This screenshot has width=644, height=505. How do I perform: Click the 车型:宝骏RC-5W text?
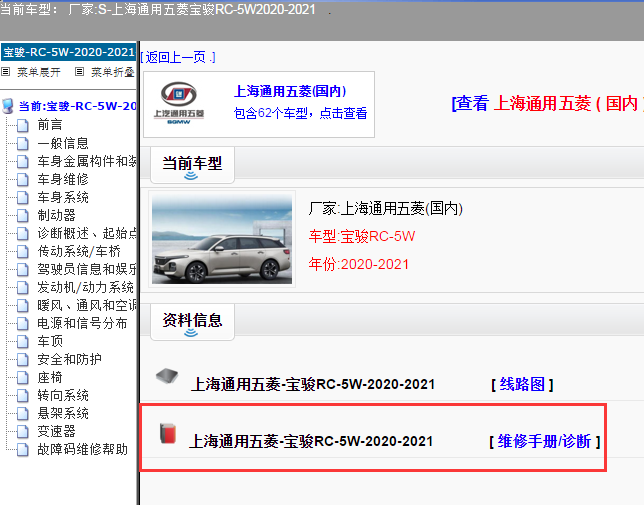pos(362,236)
